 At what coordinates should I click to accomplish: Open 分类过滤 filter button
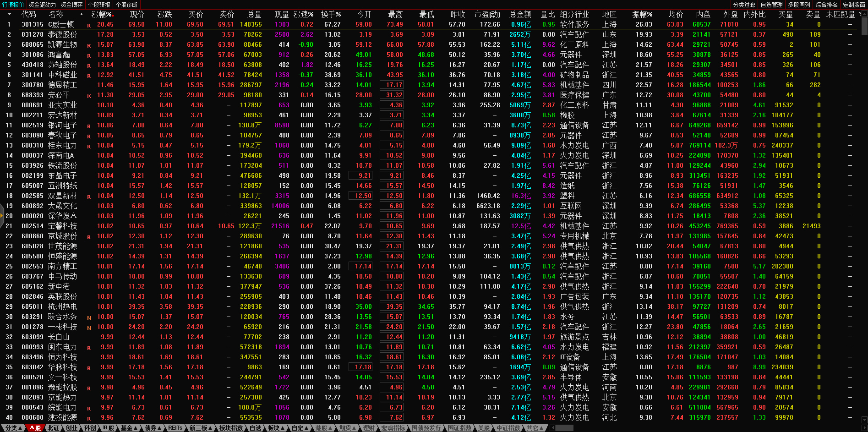(744, 5)
